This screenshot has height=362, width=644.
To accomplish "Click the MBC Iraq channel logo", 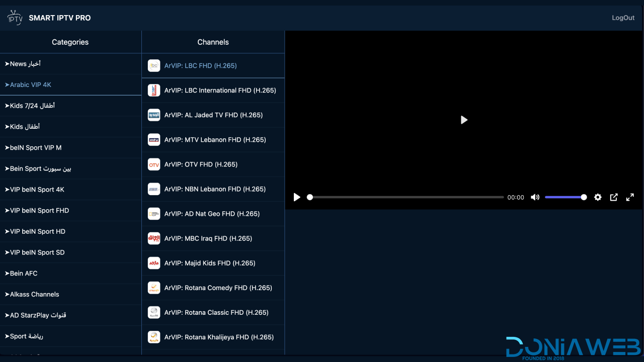I will tap(154, 238).
